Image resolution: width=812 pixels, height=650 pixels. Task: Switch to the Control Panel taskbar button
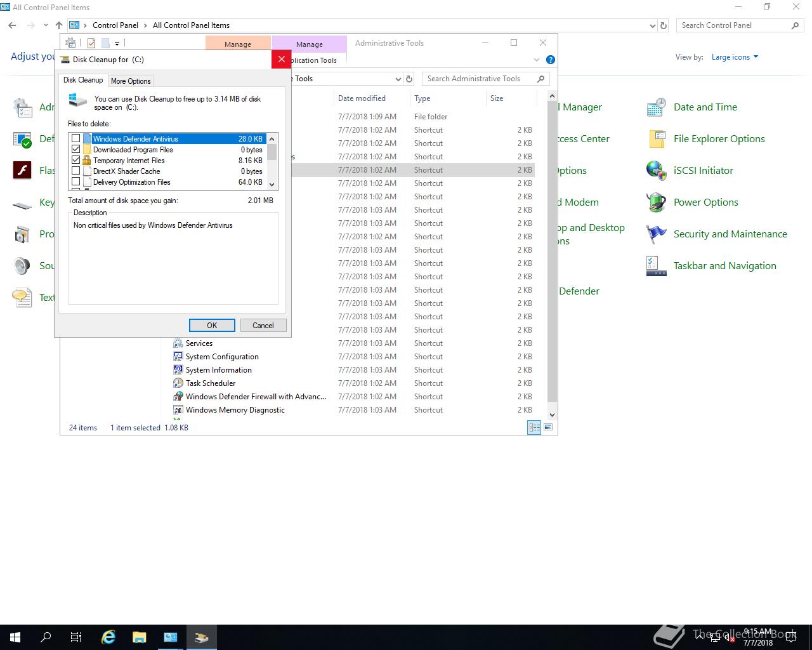coord(170,637)
